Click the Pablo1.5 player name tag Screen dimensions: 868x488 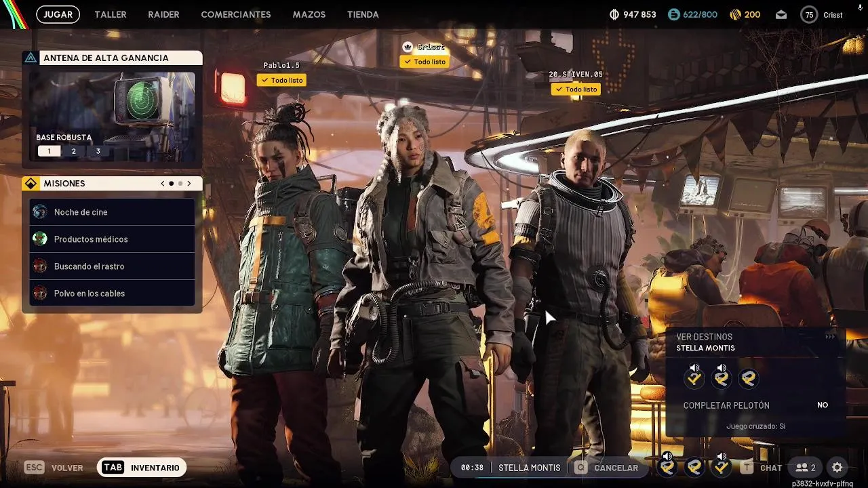(281, 66)
